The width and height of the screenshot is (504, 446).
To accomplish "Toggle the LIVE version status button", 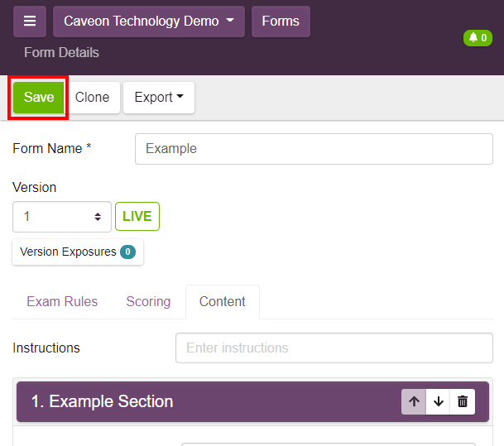I will 137,217.
